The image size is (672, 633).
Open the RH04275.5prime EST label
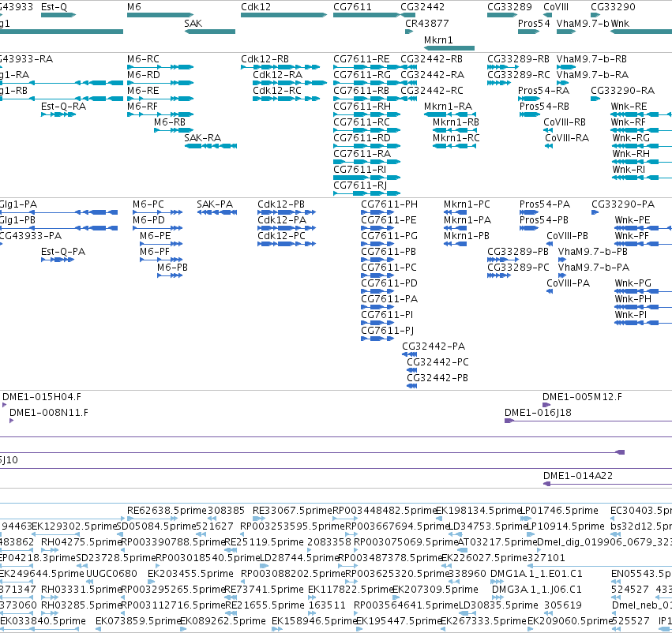click(x=81, y=542)
